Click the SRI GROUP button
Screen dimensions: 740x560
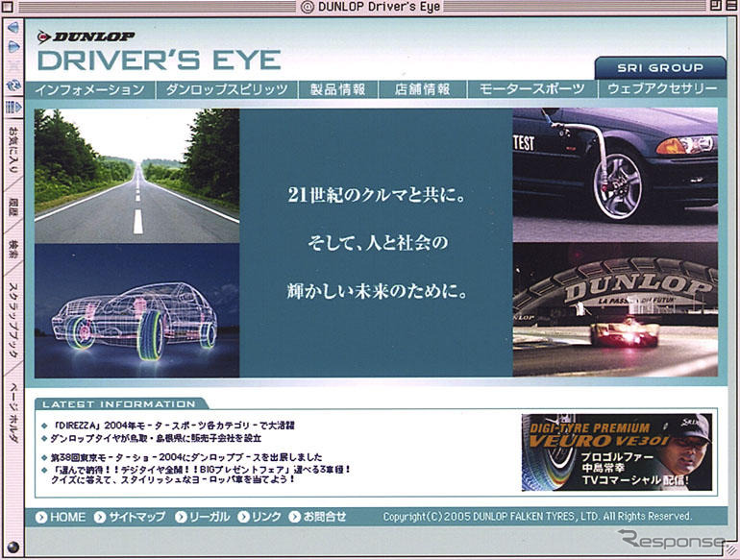[x=660, y=68]
